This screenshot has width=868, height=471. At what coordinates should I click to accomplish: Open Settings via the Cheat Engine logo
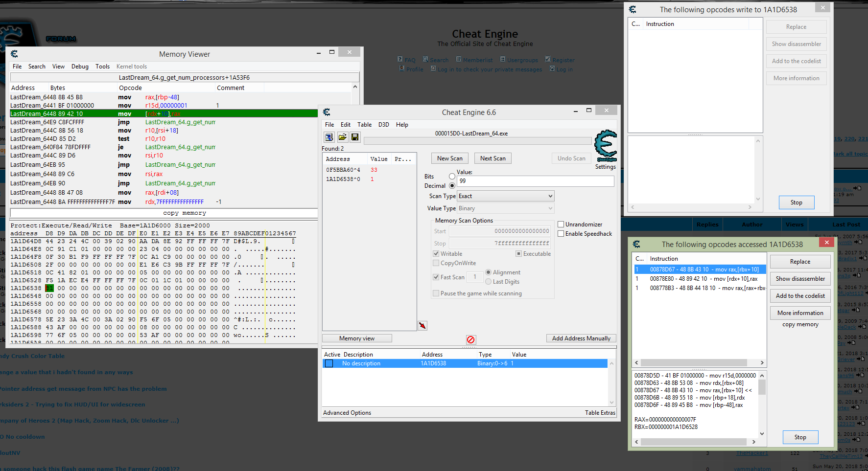(606, 146)
